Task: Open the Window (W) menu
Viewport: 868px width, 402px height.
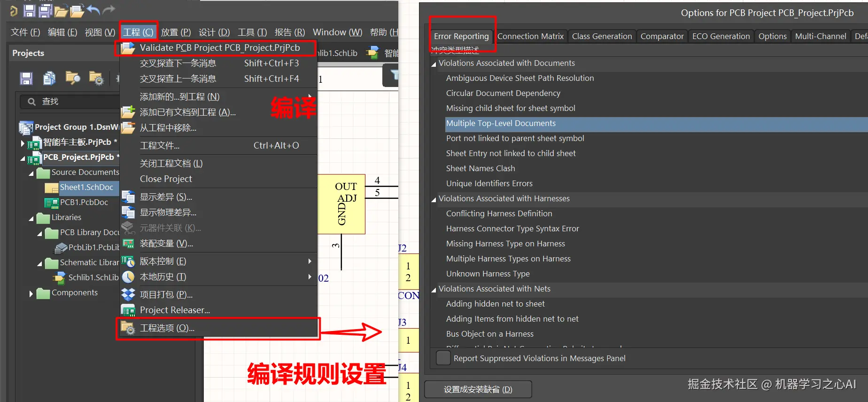Action: 337,32
